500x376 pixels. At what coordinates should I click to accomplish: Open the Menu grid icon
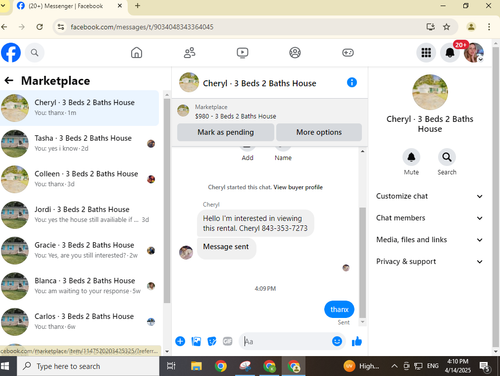tap(426, 53)
